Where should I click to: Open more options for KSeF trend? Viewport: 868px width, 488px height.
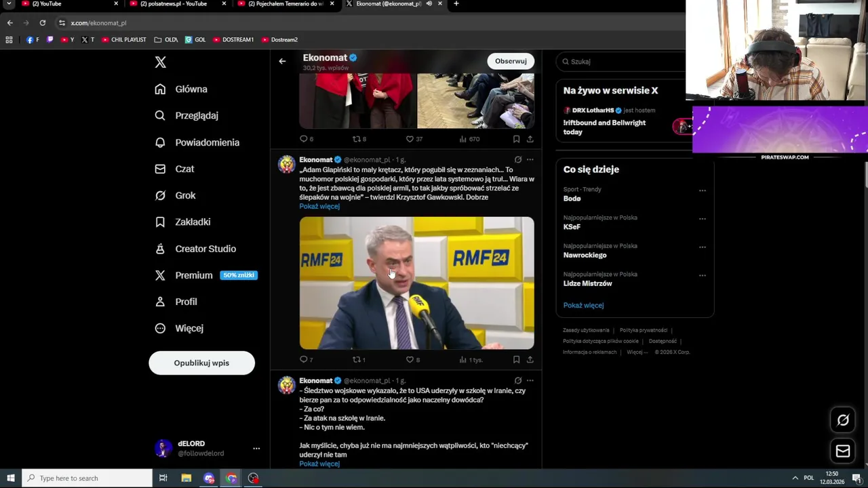coord(703,219)
